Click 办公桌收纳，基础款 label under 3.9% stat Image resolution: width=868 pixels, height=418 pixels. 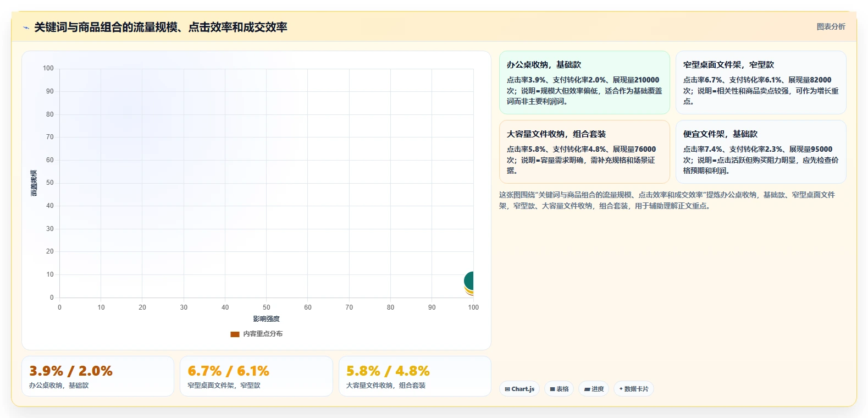pyautogui.click(x=59, y=386)
